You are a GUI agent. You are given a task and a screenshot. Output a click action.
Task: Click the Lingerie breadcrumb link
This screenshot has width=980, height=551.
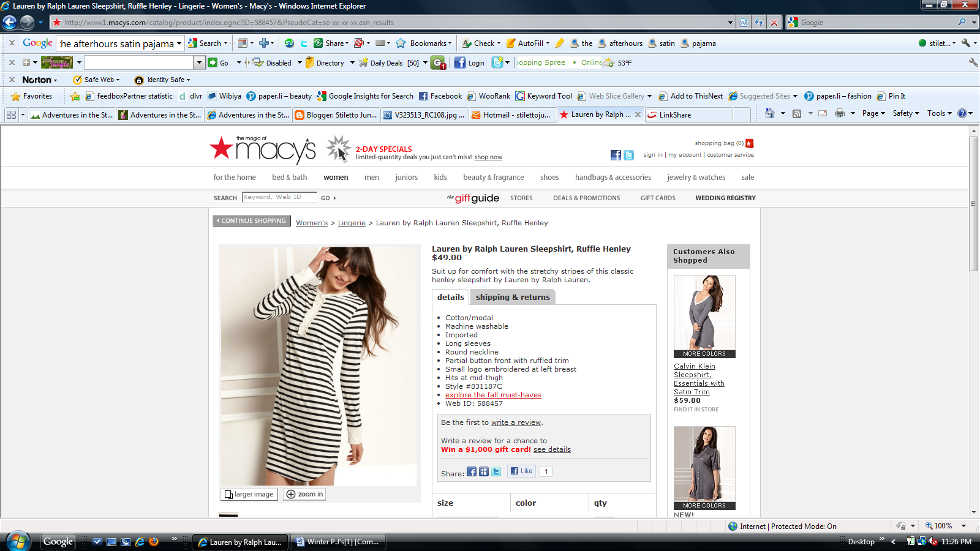click(x=352, y=223)
